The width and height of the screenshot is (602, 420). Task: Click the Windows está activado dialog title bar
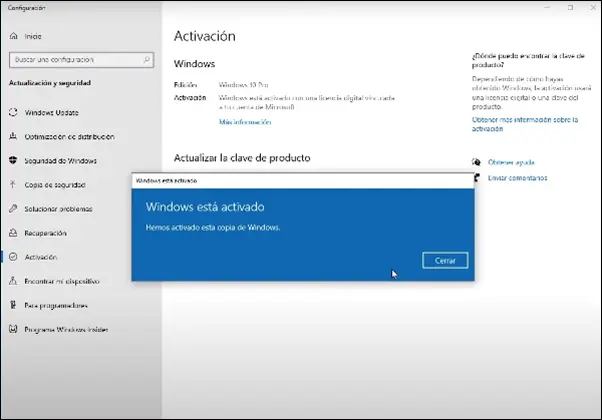(303, 181)
